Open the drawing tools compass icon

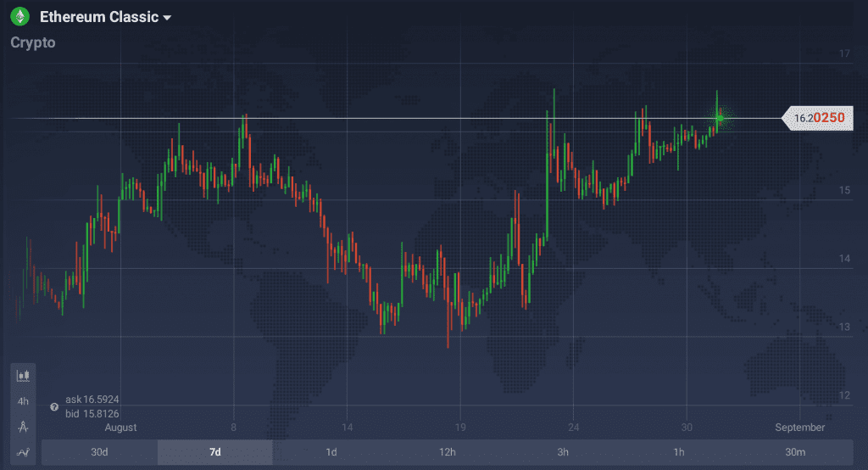click(x=23, y=427)
